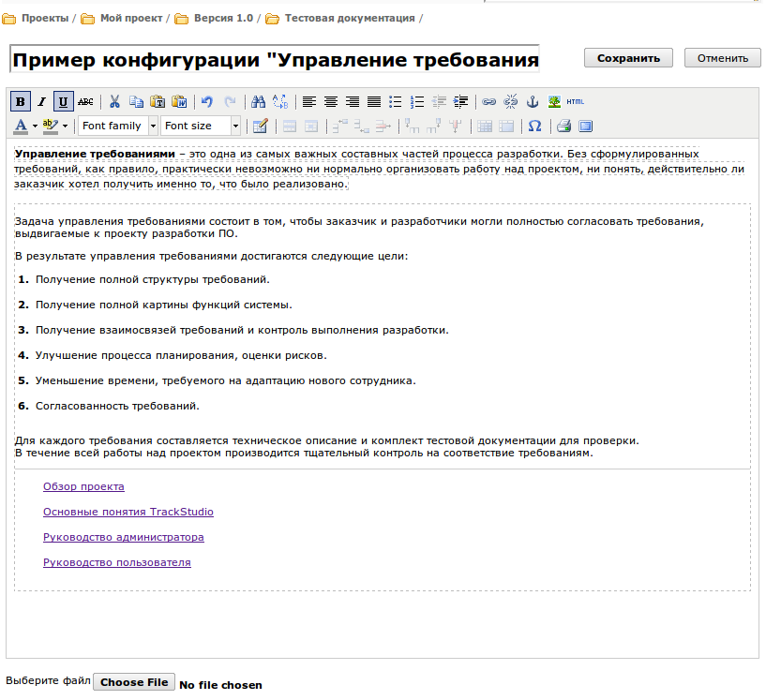The image size is (766, 700).
Task: Insert an anchor
Action: [x=533, y=101]
